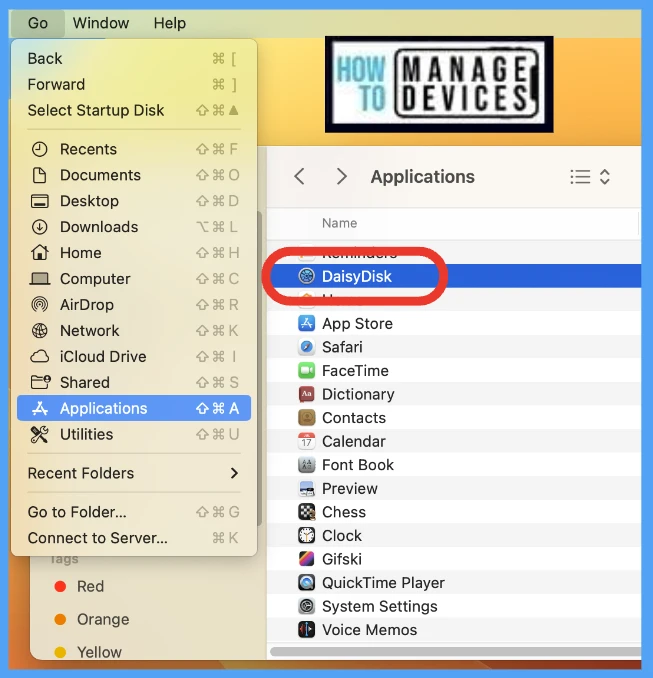Open the Go menu in menu bar

(x=38, y=23)
